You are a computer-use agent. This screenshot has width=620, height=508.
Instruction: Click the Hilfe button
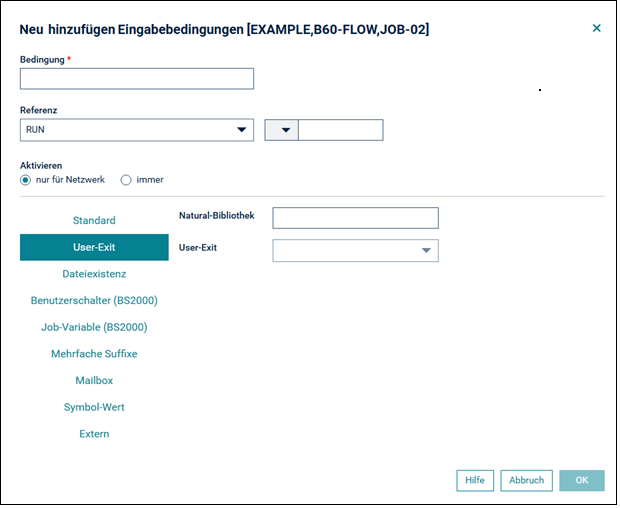[475, 480]
